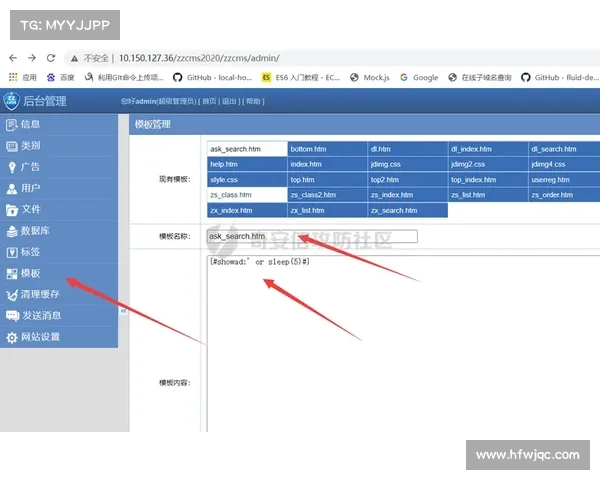Open the 用户 users sidebar section

(x=30, y=188)
